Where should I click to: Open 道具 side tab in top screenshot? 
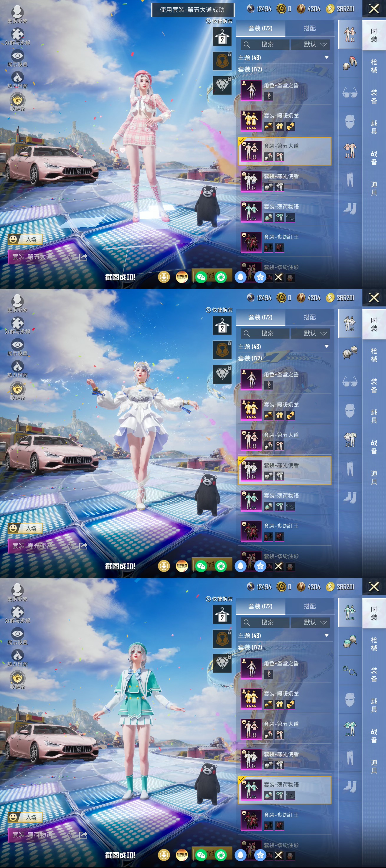point(374,188)
